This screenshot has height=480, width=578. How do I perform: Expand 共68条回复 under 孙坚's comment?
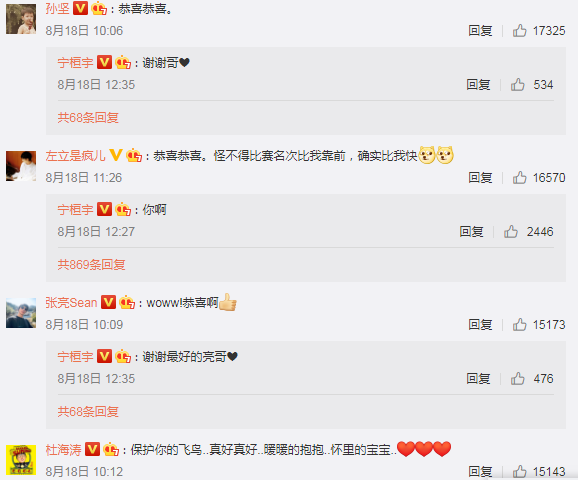point(88,118)
